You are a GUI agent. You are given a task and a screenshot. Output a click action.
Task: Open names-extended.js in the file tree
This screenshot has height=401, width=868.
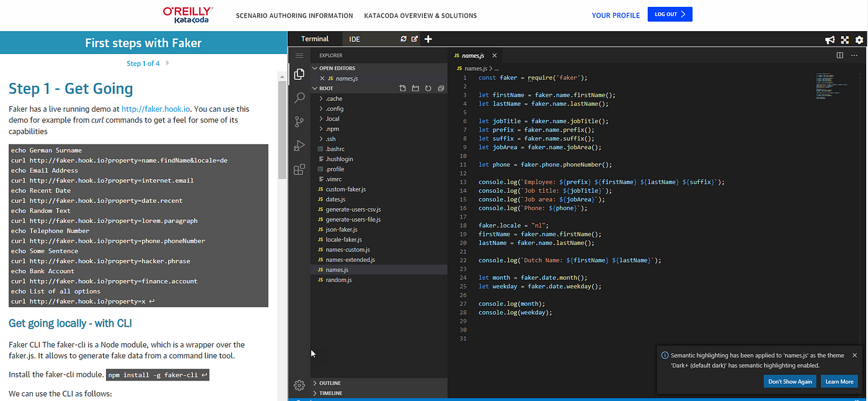[x=350, y=259]
